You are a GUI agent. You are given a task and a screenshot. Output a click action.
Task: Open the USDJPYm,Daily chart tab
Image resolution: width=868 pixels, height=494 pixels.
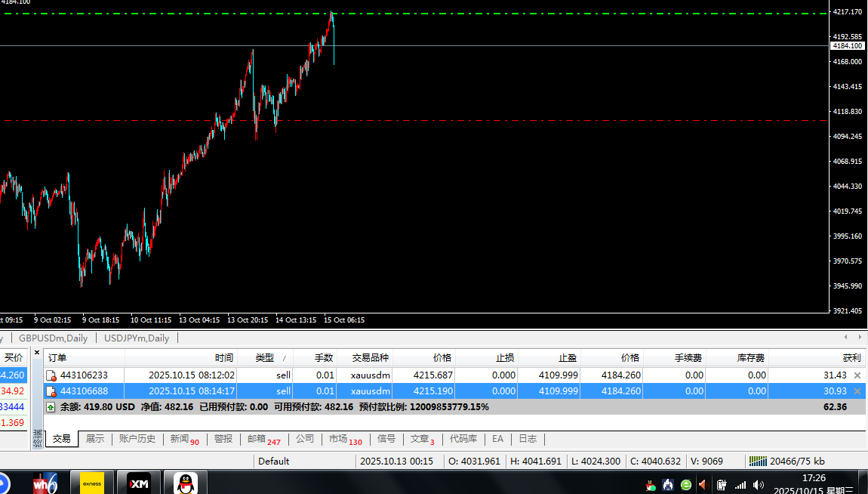137,338
